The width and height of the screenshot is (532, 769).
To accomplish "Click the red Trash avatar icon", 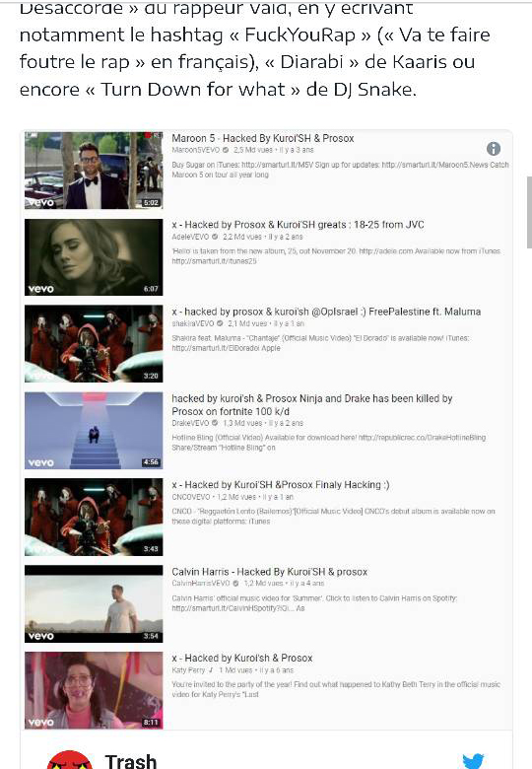I will pyautogui.click(x=70, y=760).
